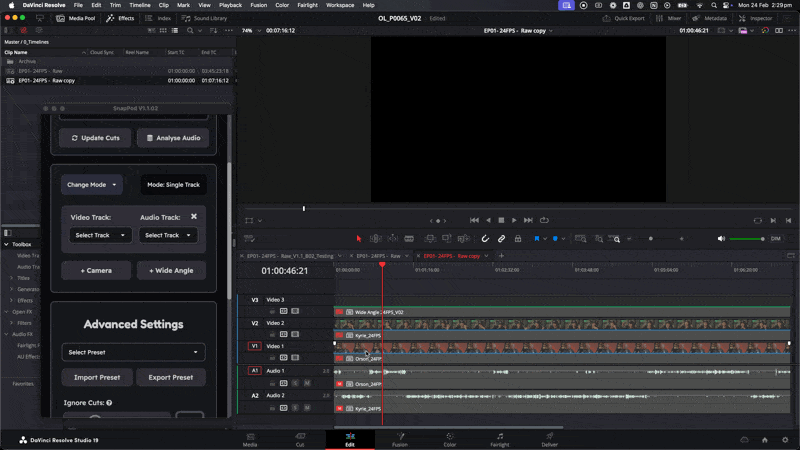Toggle loop playback in viewer

pos(544,220)
